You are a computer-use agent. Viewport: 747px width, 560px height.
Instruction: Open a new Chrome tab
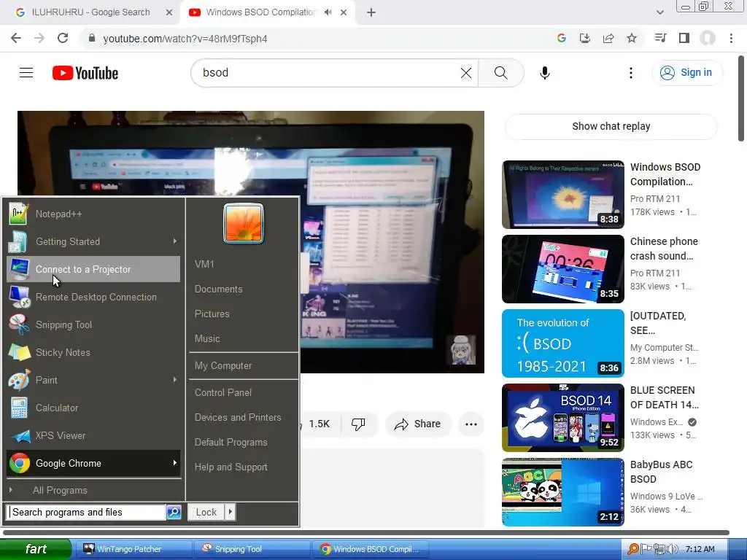click(371, 12)
